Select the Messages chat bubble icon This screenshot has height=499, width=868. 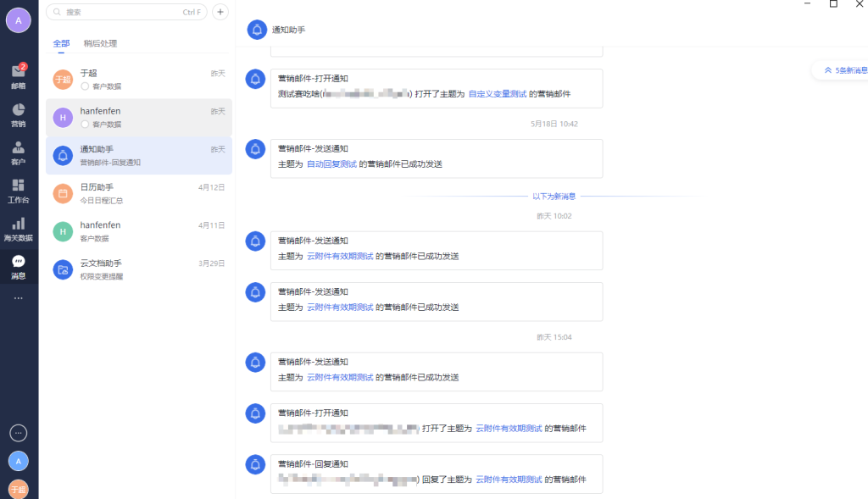point(18,267)
